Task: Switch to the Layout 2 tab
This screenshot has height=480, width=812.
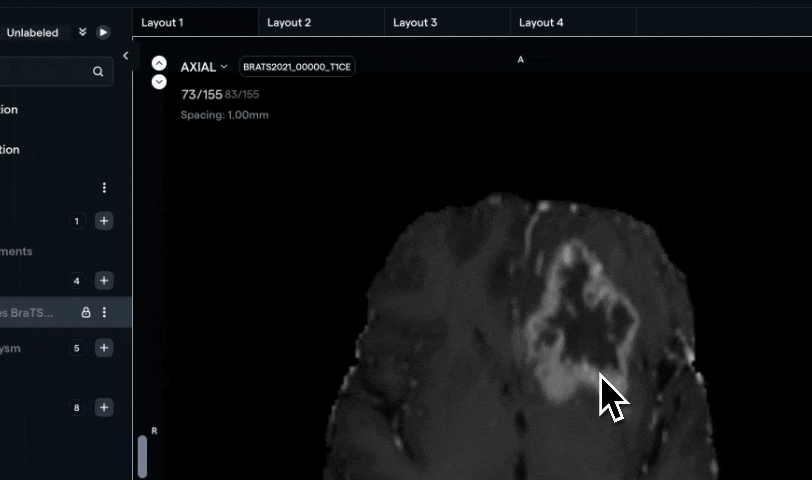Action: coord(321,22)
